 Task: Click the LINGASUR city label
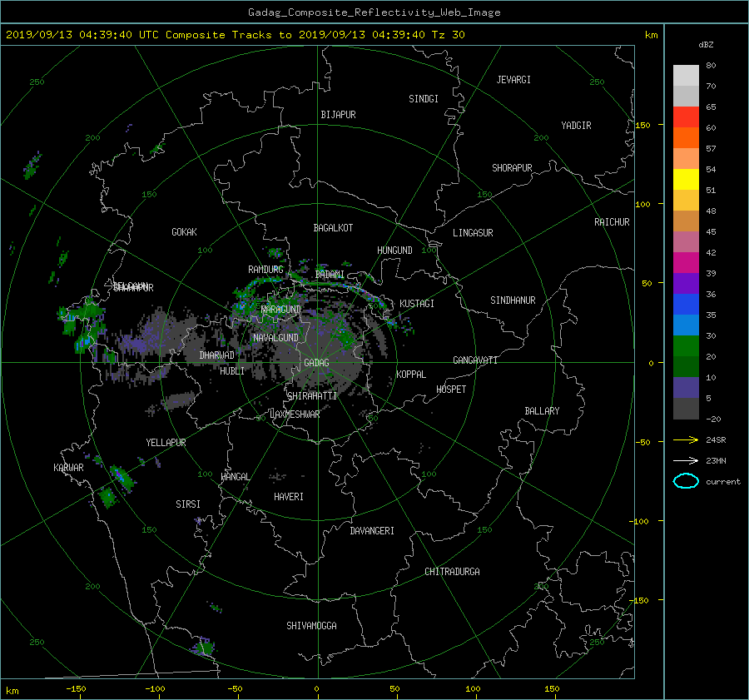pyautogui.click(x=473, y=233)
